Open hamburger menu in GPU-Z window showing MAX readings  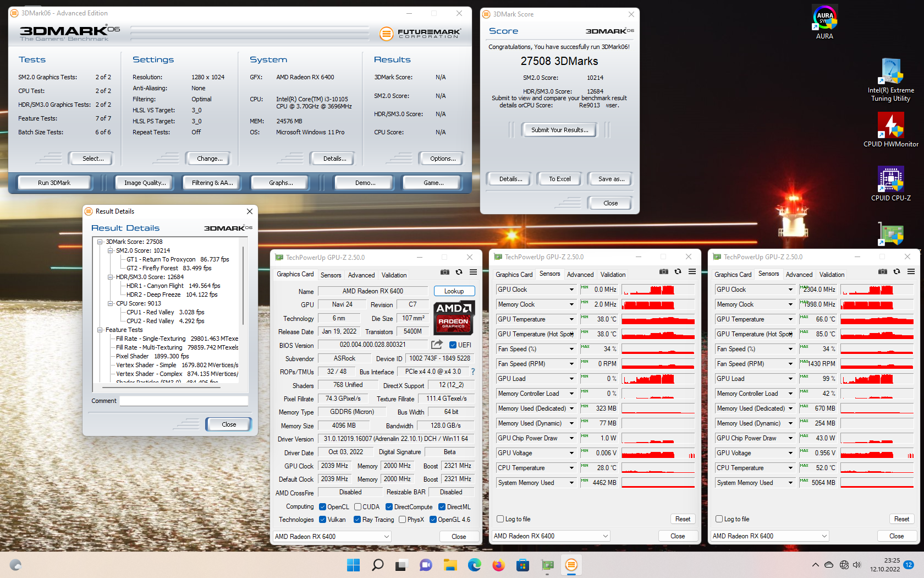[911, 271]
